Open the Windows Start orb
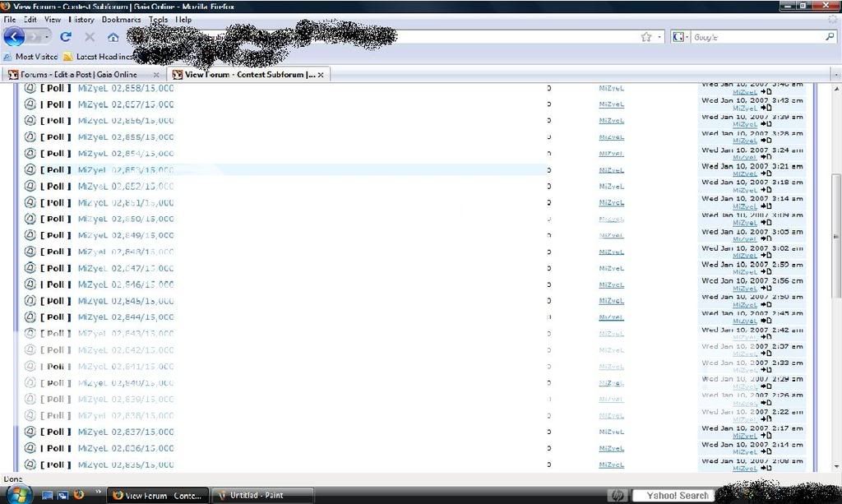The image size is (842, 504). click(16, 494)
